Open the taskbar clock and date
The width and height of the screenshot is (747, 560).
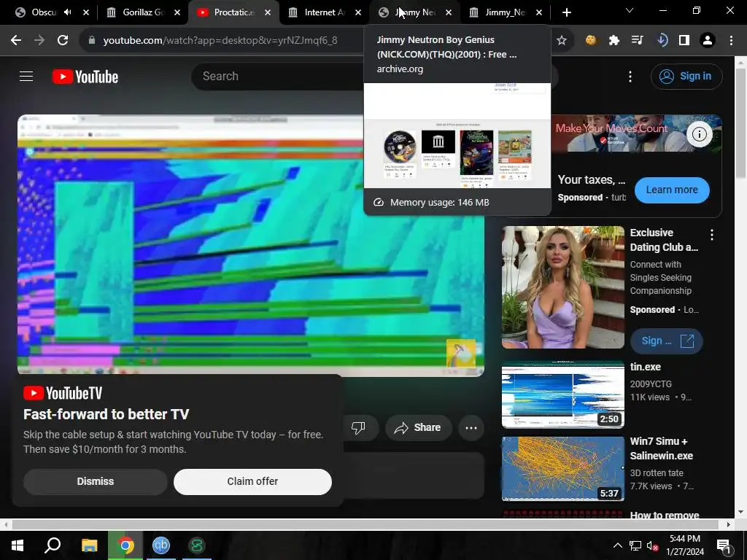pos(684,545)
